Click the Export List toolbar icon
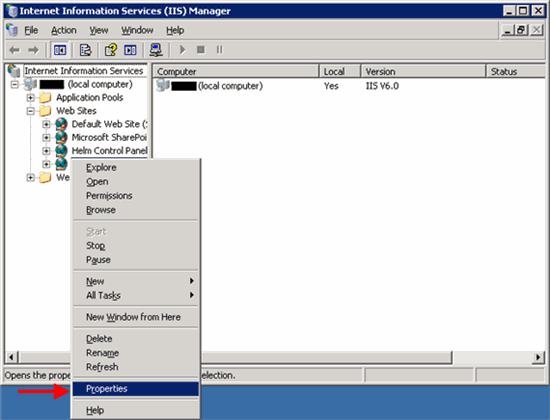Screen dimensions: 550x420 tap(85, 50)
